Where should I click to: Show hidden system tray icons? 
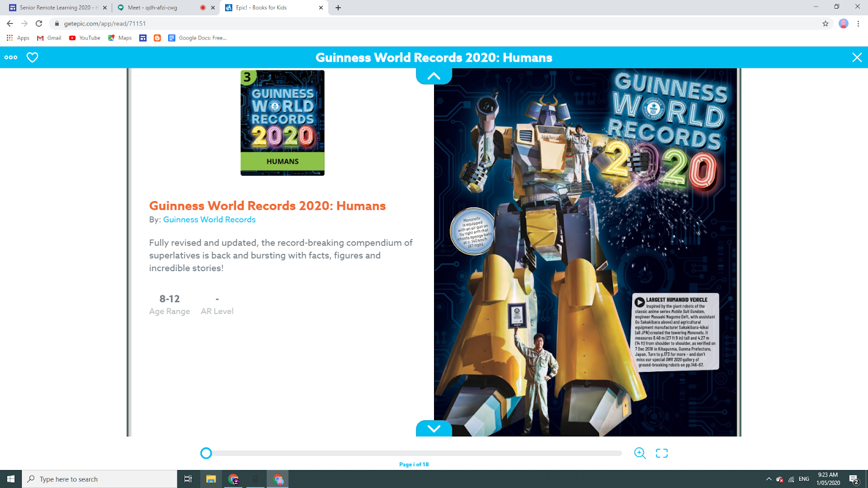click(769, 479)
